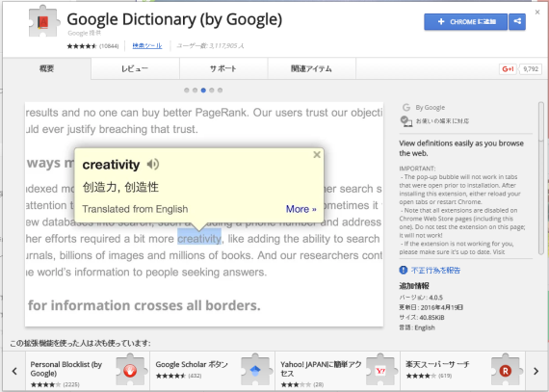549x392 pixels.
Task: Select the third highlighted carousel dot
Action: point(203,91)
